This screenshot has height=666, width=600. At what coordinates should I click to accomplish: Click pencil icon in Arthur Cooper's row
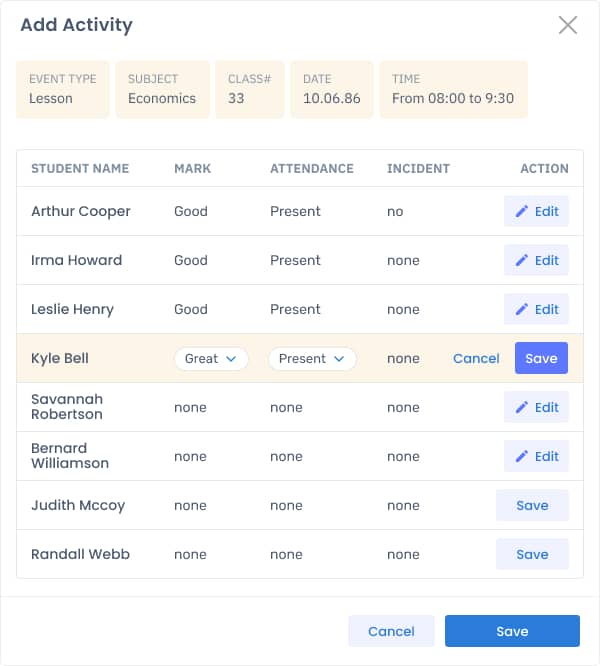point(521,211)
